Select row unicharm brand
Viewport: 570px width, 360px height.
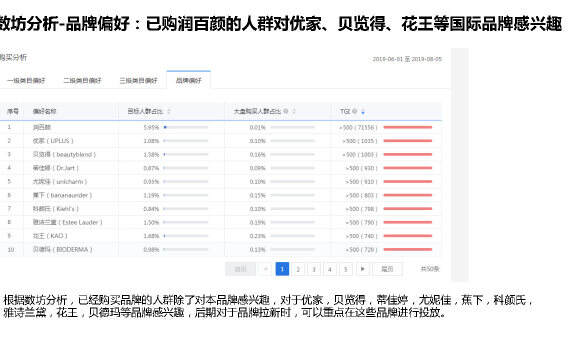click(x=220, y=181)
